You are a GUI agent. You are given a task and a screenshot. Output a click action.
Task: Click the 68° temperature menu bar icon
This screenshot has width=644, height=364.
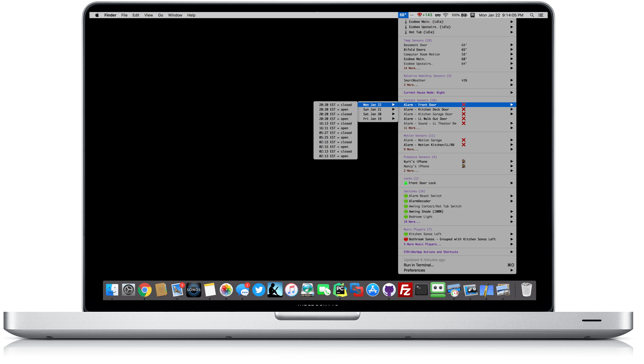click(x=403, y=15)
